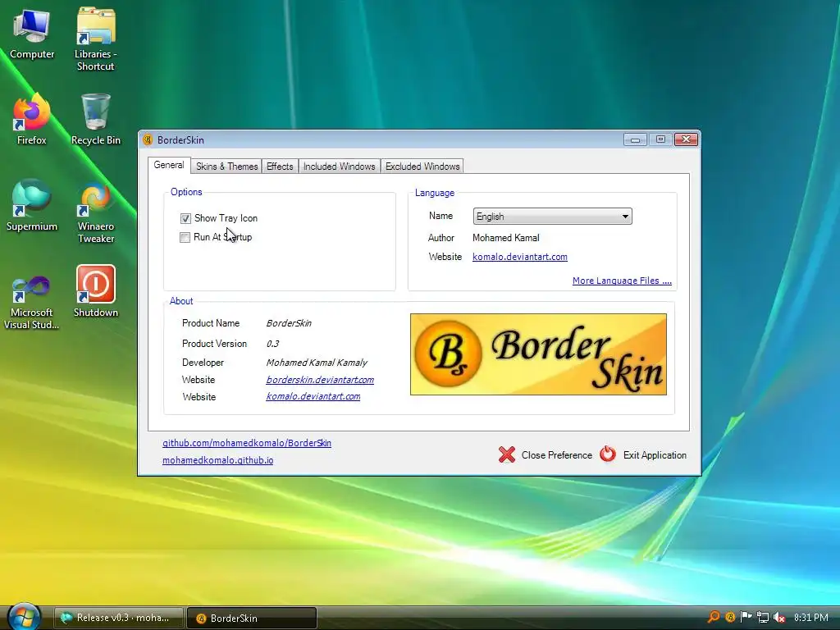Open the mohamedkomalo.github.io link
Screen dimensions: 840x630
217,460
